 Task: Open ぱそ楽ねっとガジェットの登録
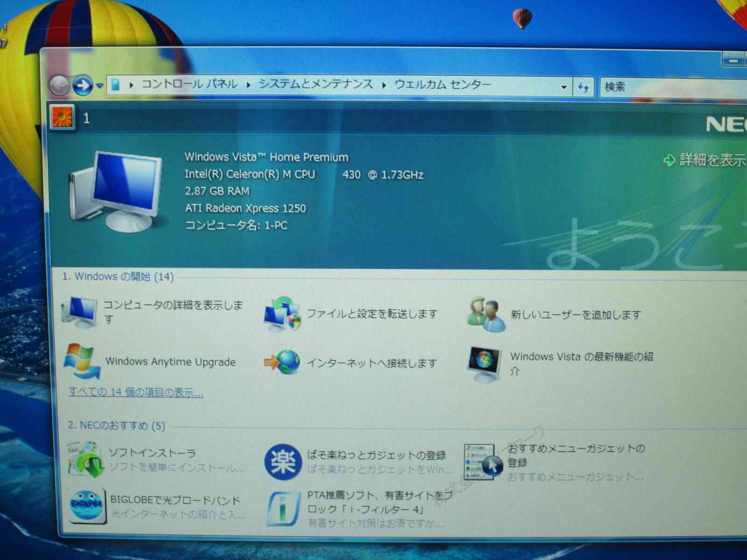(378, 456)
